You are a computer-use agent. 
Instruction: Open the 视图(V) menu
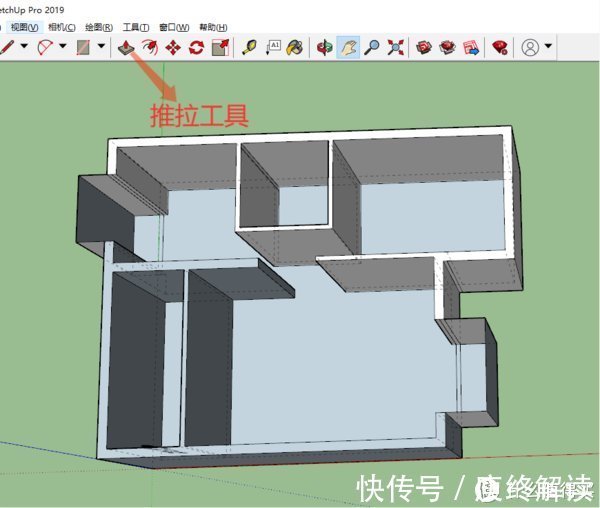pyautogui.click(x=24, y=27)
